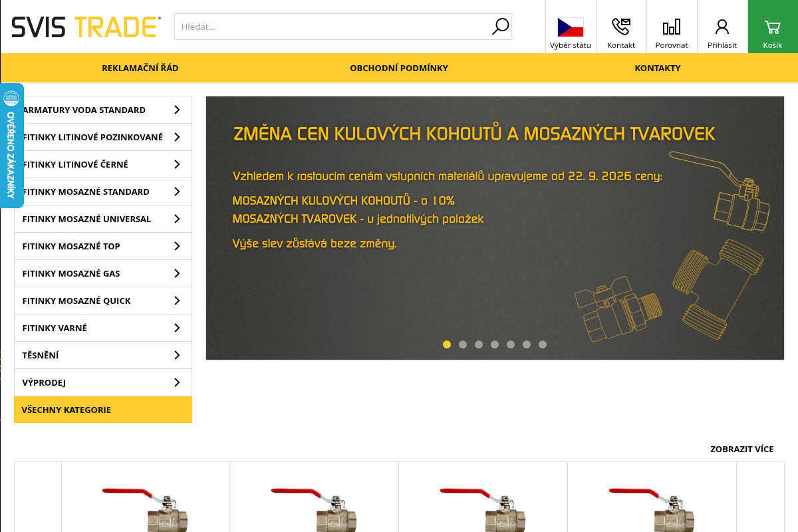The height and width of the screenshot is (532, 798).
Task: Expand the Fitinky varné chevron
Action: click(x=177, y=328)
